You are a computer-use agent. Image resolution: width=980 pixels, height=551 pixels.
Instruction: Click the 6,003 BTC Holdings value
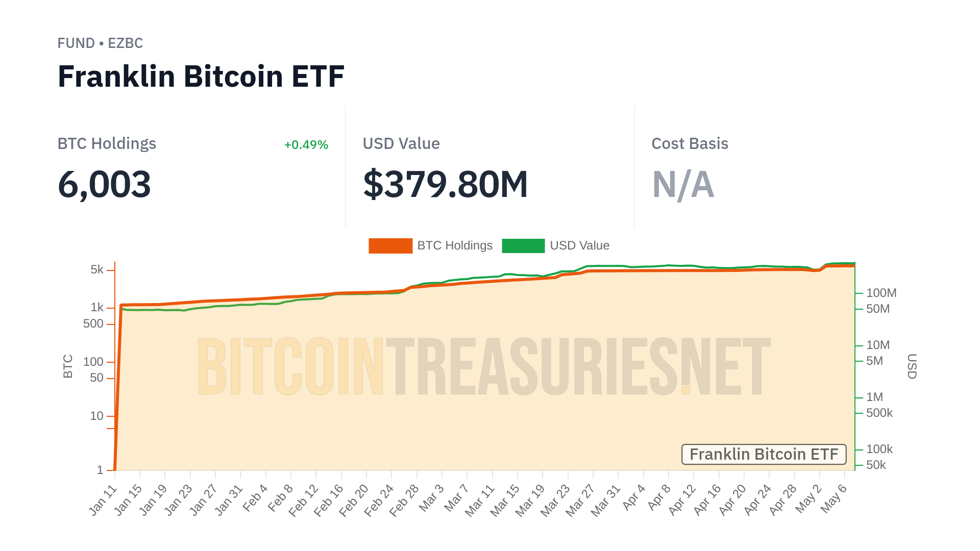point(105,184)
